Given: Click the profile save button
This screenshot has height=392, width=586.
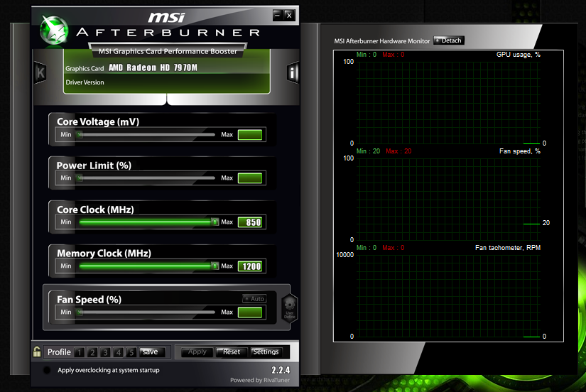Looking at the screenshot, I should [152, 352].
